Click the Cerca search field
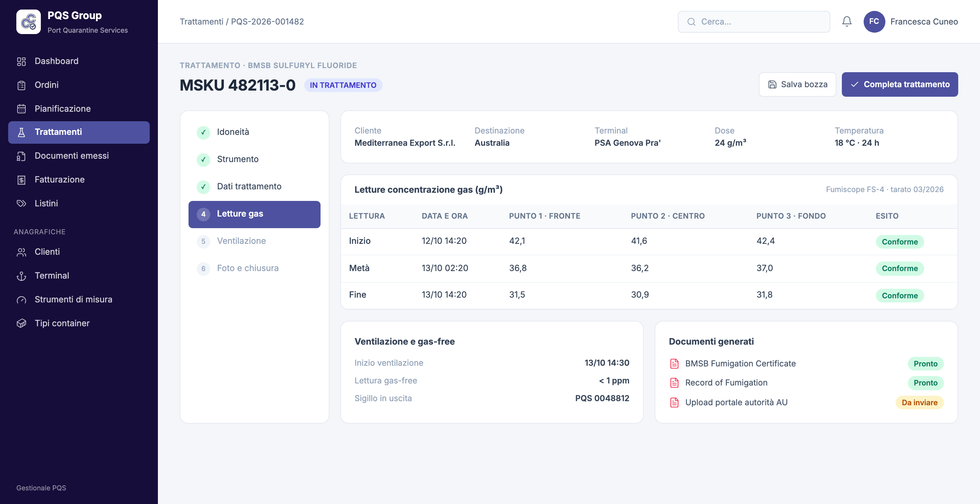The width and height of the screenshot is (980, 504). pyautogui.click(x=754, y=22)
